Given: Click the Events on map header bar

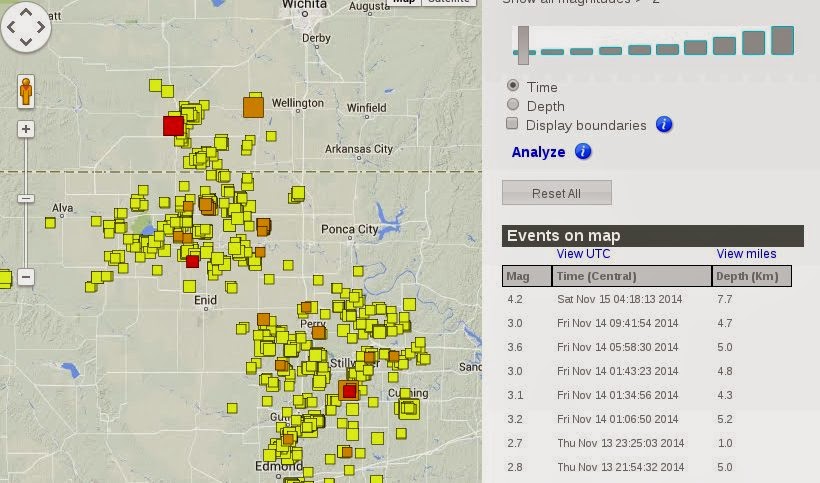Looking at the screenshot, I should click(653, 236).
